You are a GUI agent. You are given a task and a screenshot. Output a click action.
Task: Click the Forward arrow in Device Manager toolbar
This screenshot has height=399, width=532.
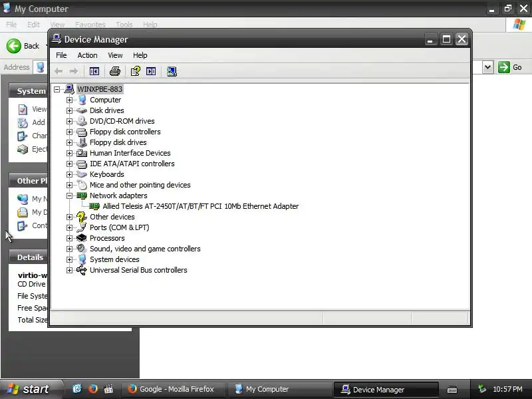tap(74, 71)
